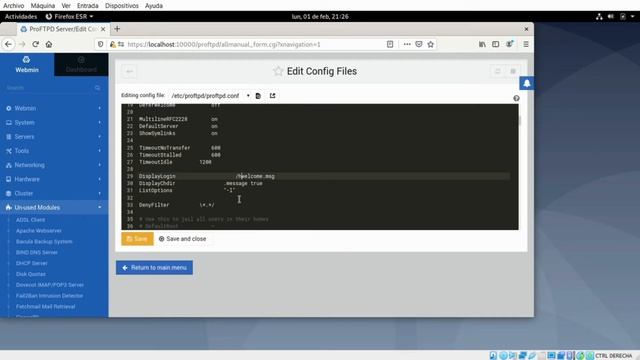Bookmark this page with star icon
Viewport: 640px width, 360px height.
430,44
